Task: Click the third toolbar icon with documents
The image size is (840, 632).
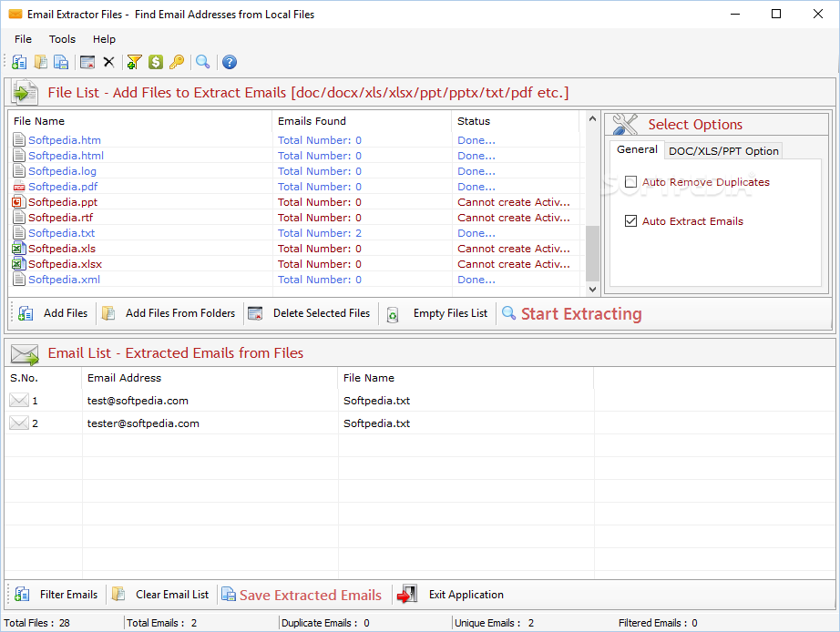Action: pos(61,62)
